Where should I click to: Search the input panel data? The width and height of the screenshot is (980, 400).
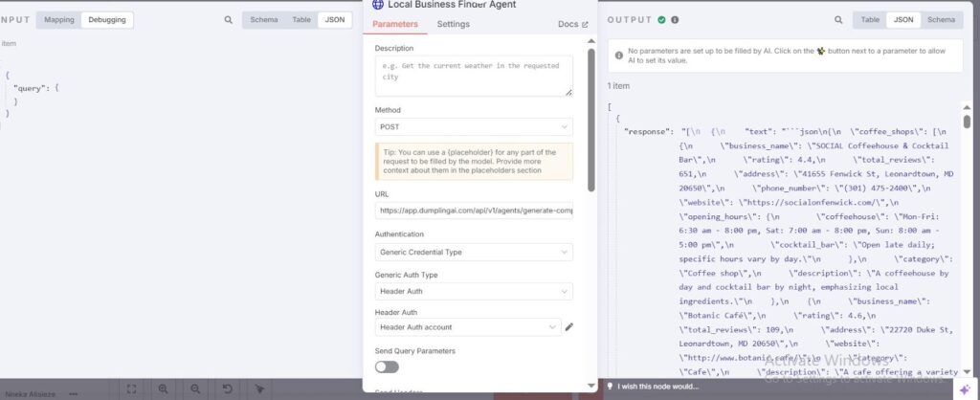228,20
